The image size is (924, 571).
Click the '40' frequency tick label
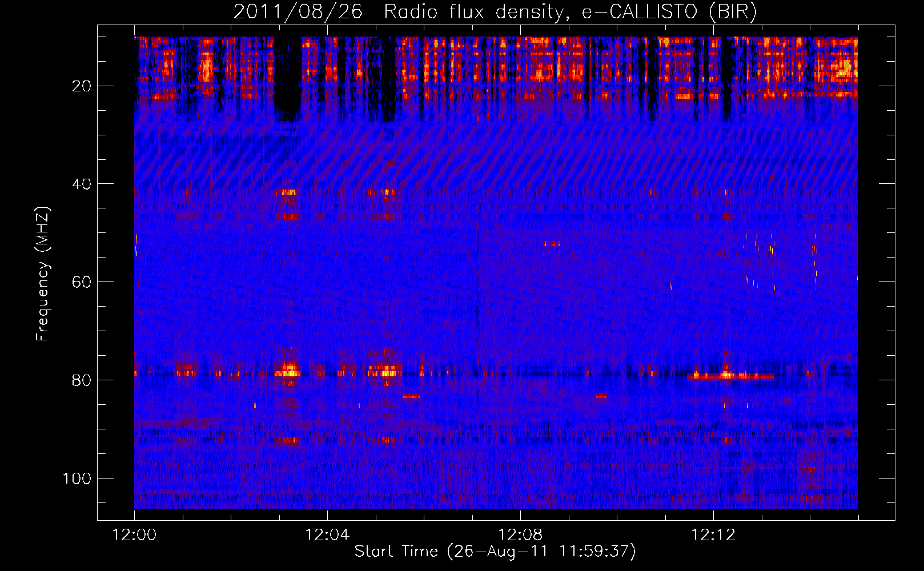[82, 184]
